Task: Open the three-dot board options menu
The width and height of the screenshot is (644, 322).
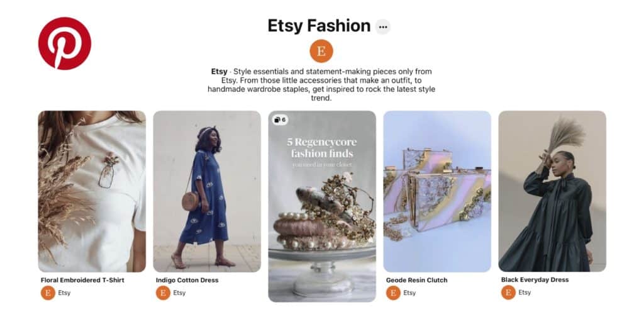Action: coord(383,26)
